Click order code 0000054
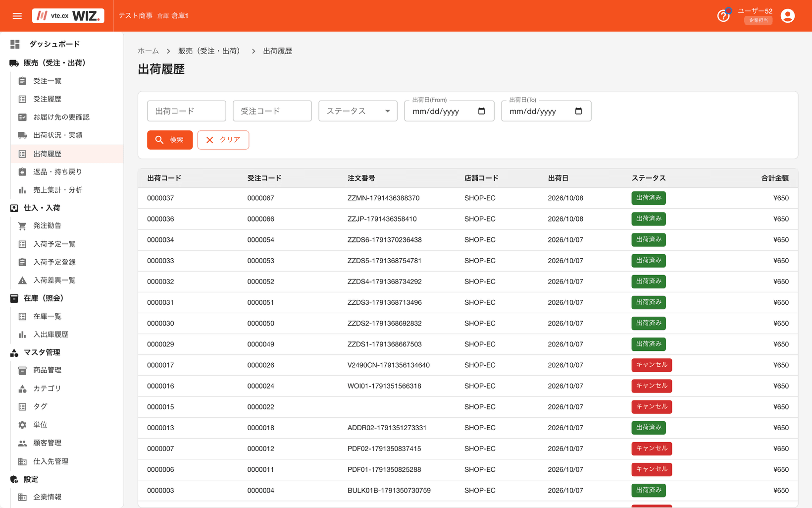Viewport: 812px width, 508px height. coord(260,240)
